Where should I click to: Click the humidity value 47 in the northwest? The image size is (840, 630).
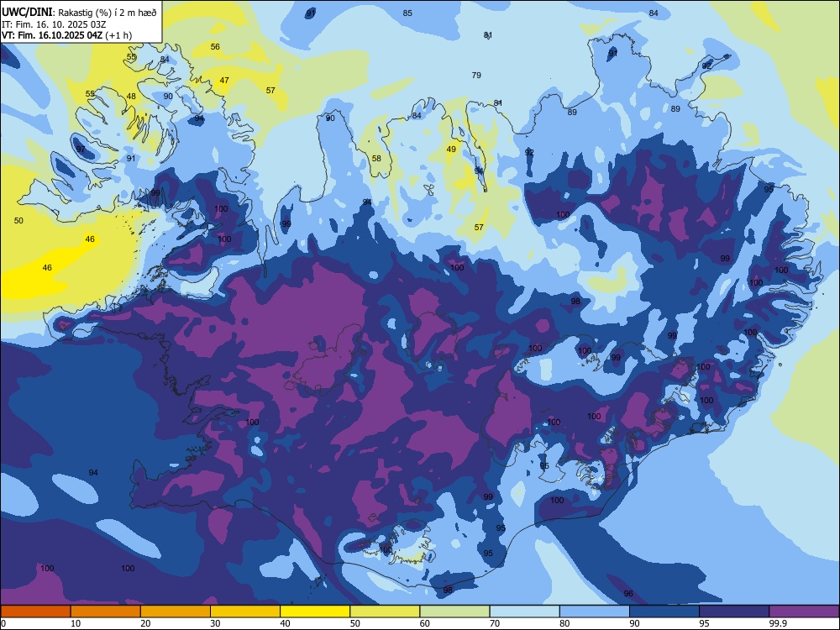click(224, 81)
